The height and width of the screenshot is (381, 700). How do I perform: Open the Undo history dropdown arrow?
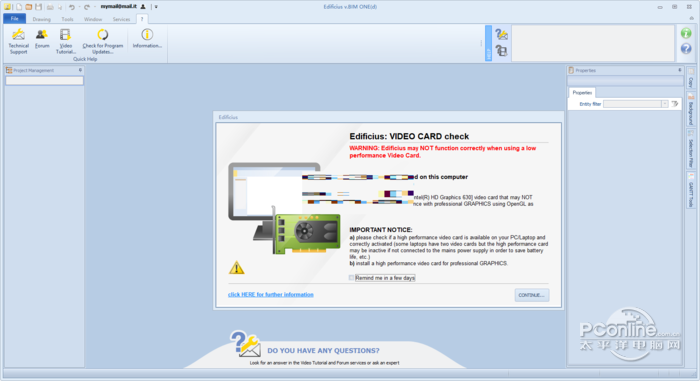click(79, 7)
